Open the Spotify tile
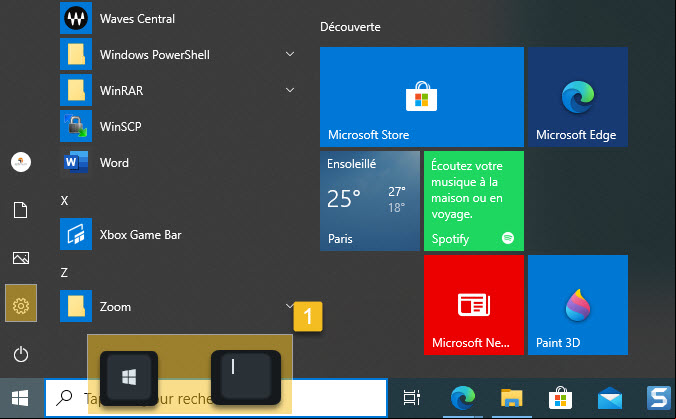Viewport: 676px width, 419px height. click(x=474, y=201)
